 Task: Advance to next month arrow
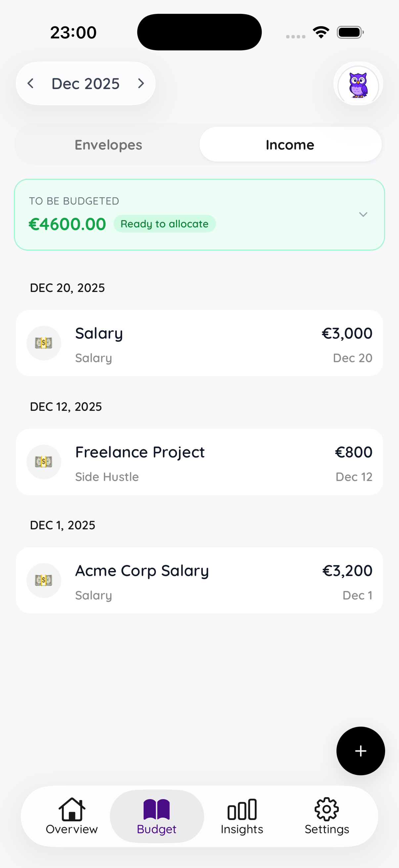[x=141, y=83]
